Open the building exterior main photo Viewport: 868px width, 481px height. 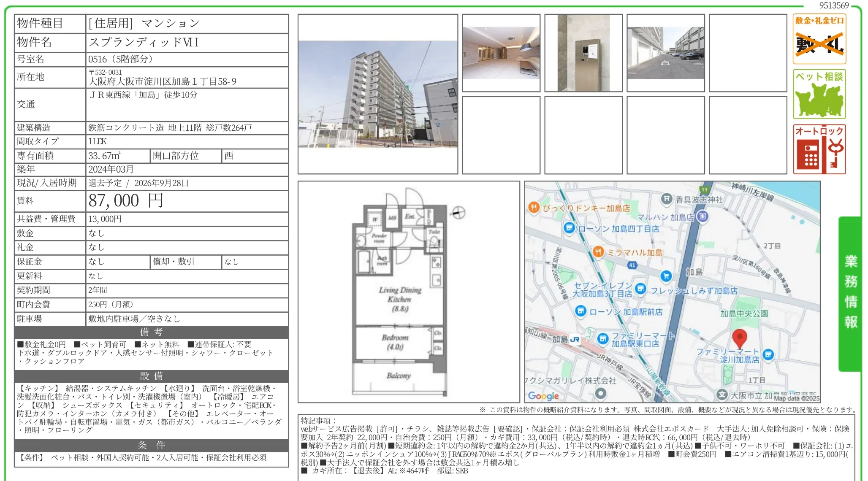point(378,94)
